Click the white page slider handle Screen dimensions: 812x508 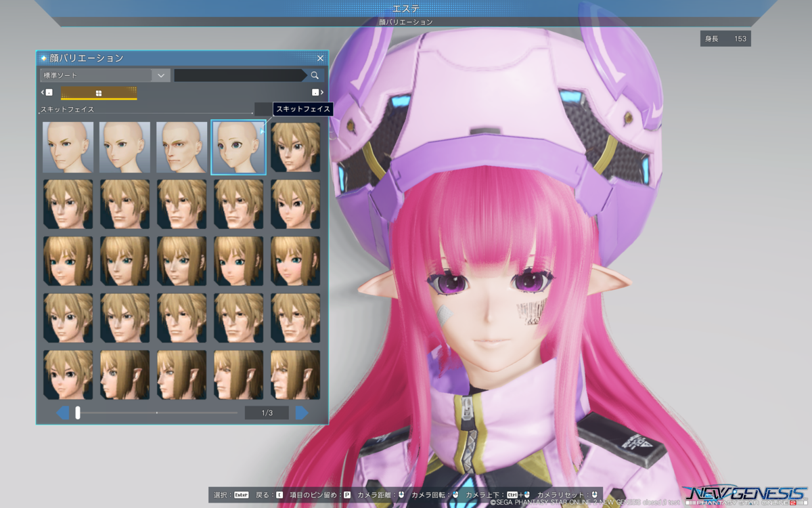(x=78, y=412)
